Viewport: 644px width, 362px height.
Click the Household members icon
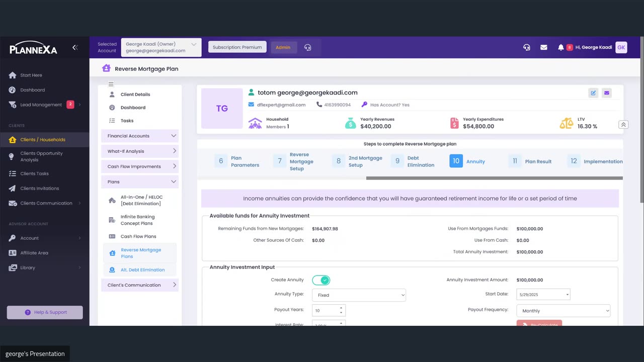256,123
